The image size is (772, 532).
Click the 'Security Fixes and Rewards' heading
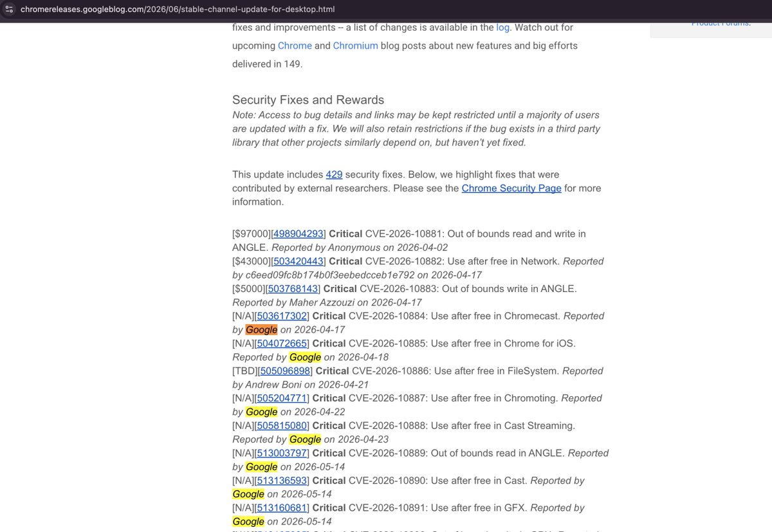tap(308, 100)
